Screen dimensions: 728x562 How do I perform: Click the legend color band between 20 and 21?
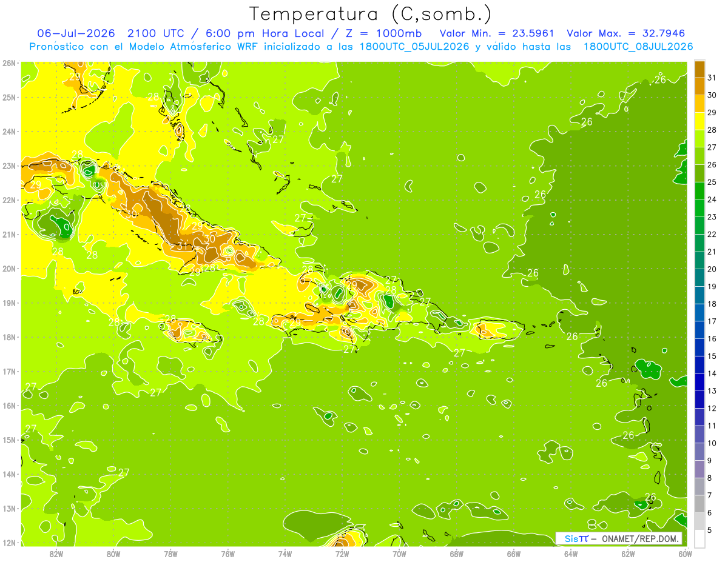(699, 260)
